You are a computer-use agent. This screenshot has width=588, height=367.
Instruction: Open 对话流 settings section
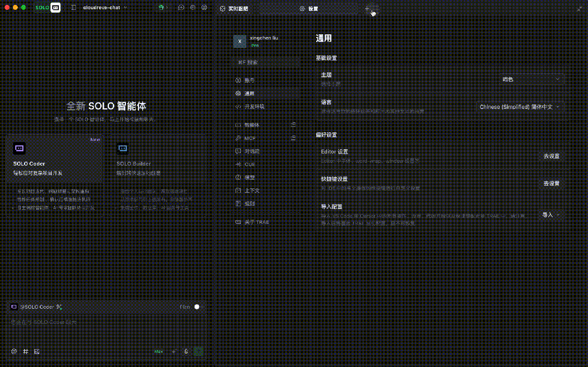coord(266,151)
